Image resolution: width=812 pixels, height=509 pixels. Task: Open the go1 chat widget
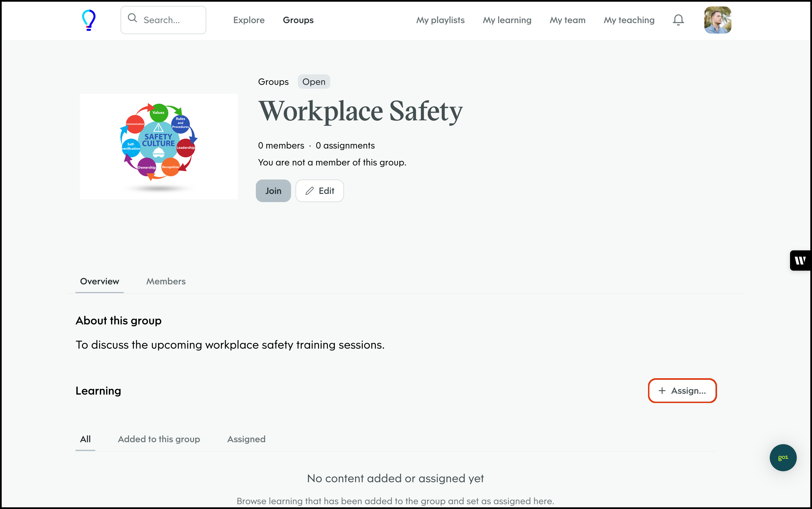783,457
